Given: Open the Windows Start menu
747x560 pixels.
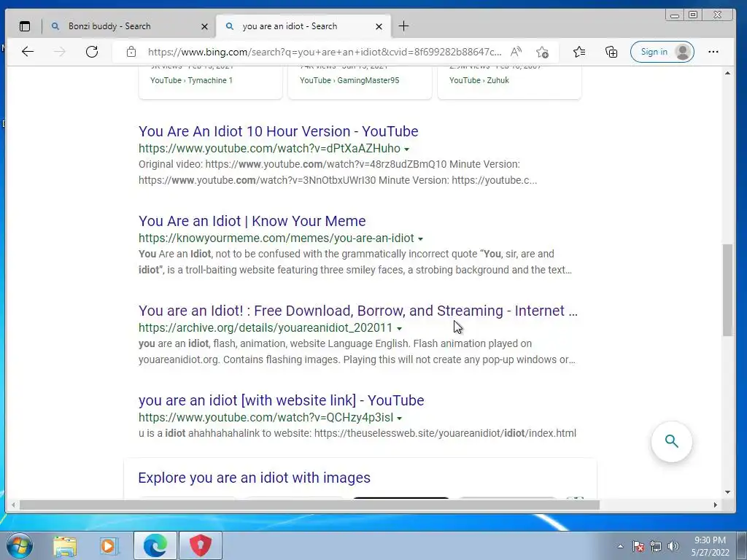Looking at the screenshot, I should pyautogui.click(x=20, y=545).
